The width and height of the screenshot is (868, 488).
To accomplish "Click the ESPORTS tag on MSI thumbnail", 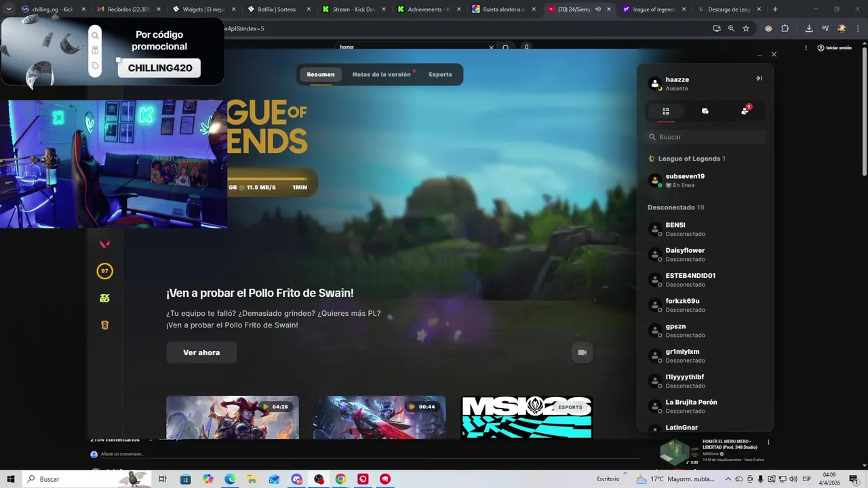I will [570, 407].
